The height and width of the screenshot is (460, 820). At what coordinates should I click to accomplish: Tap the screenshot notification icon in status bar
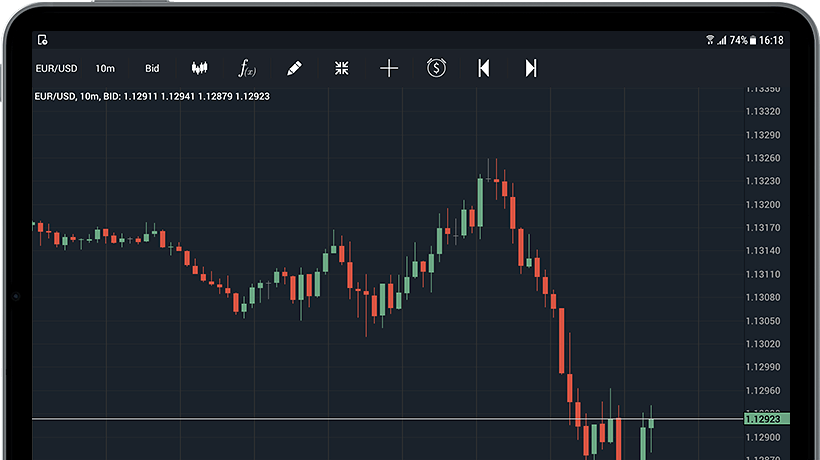click(x=42, y=40)
